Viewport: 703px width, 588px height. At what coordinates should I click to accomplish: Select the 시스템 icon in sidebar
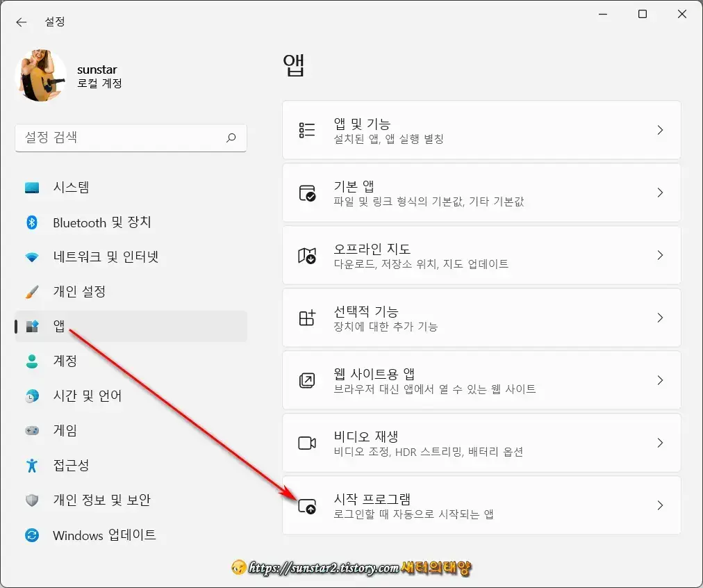tap(33, 187)
